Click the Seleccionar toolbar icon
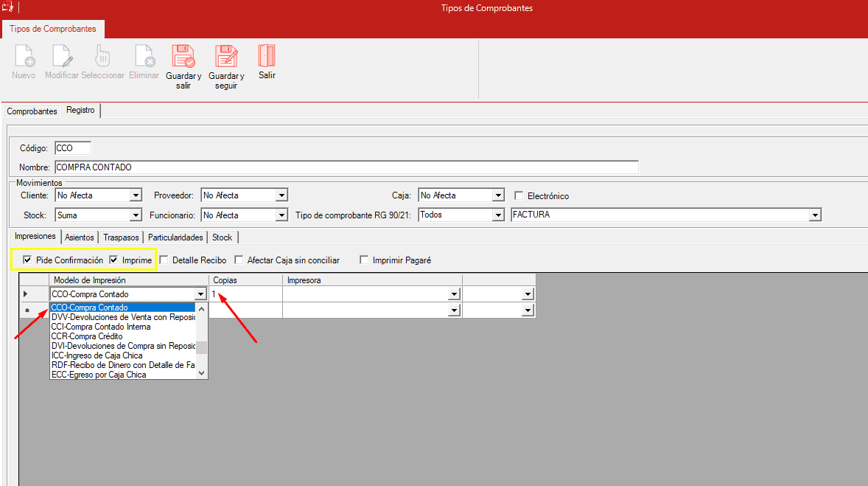The image size is (868, 486). pos(102,56)
